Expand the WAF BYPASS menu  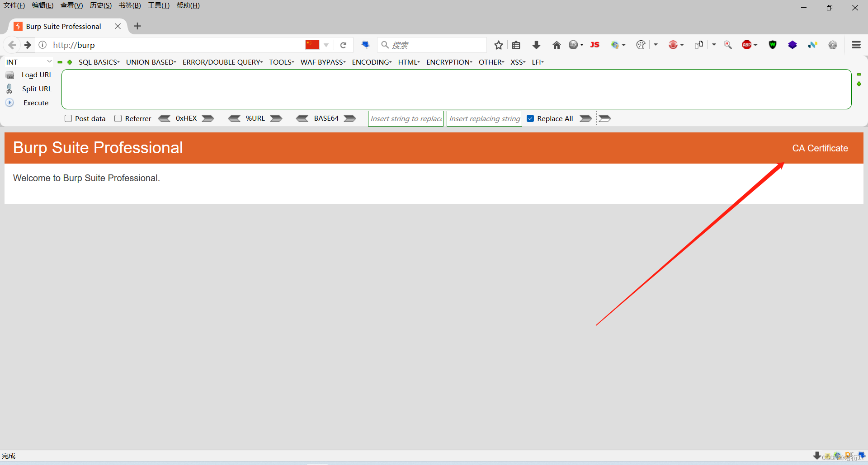pos(323,62)
